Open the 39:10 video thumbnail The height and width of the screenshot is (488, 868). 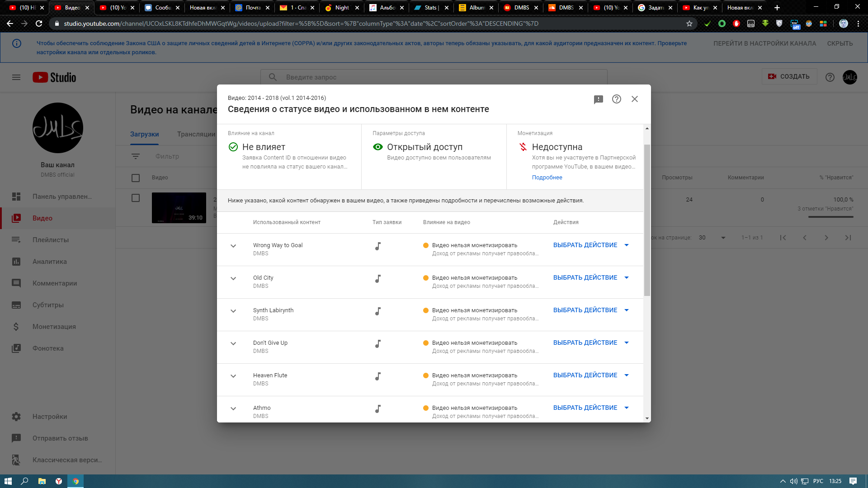[x=179, y=208]
